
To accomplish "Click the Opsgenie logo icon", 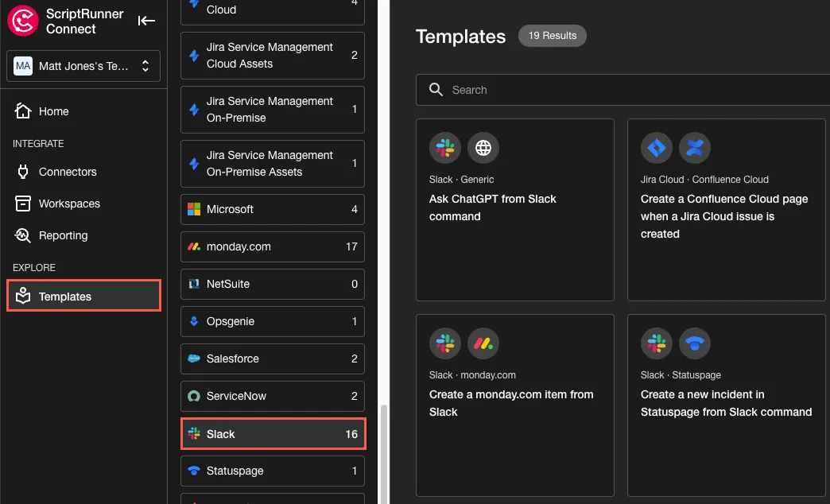I will [194, 321].
